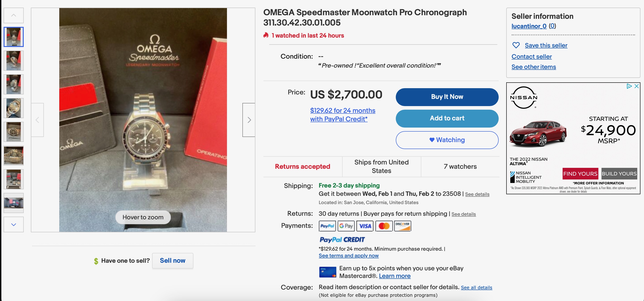Click the Add to cart button

[x=447, y=118]
